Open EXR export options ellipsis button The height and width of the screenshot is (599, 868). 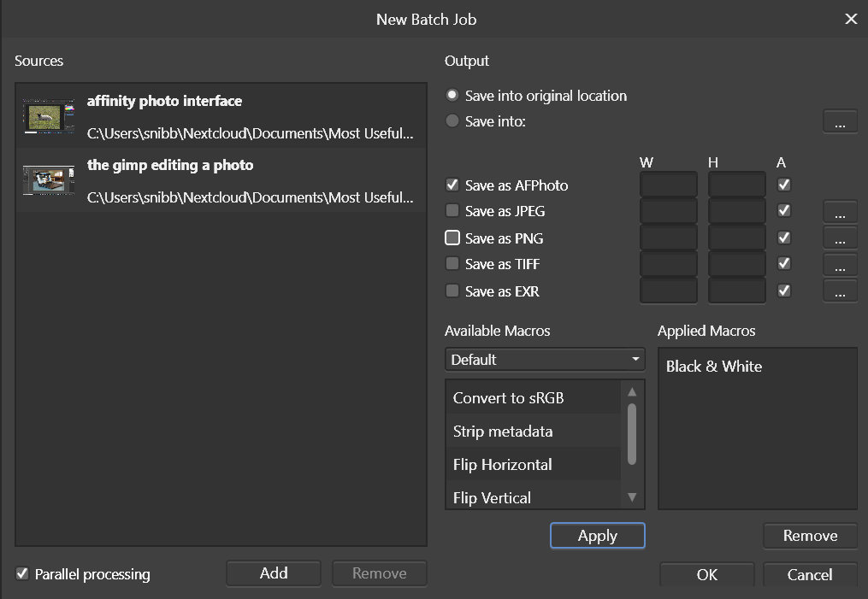click(840, 291)
